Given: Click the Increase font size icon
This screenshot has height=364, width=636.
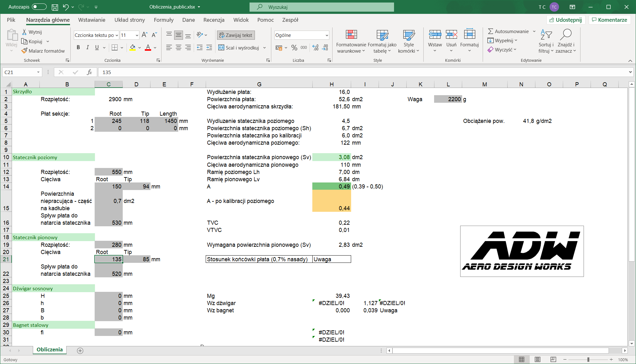Looking at the screenshot, I should (x=144, y=35).
